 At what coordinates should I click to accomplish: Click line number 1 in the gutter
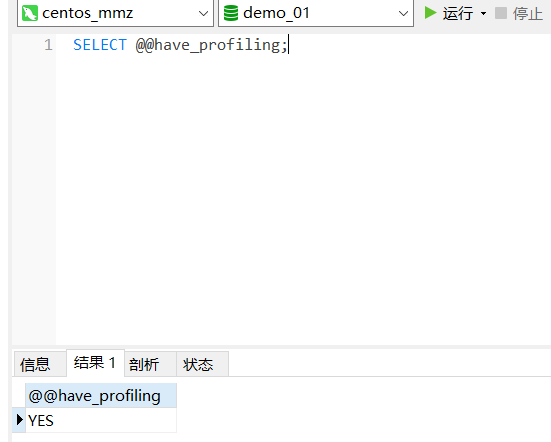[x=48, y=45]
